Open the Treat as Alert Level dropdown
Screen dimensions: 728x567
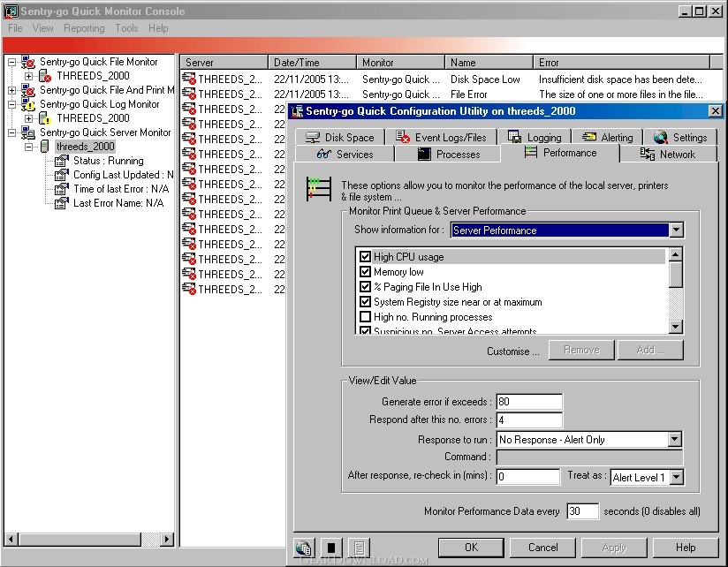pyautogui.click(x=677, y=477)
